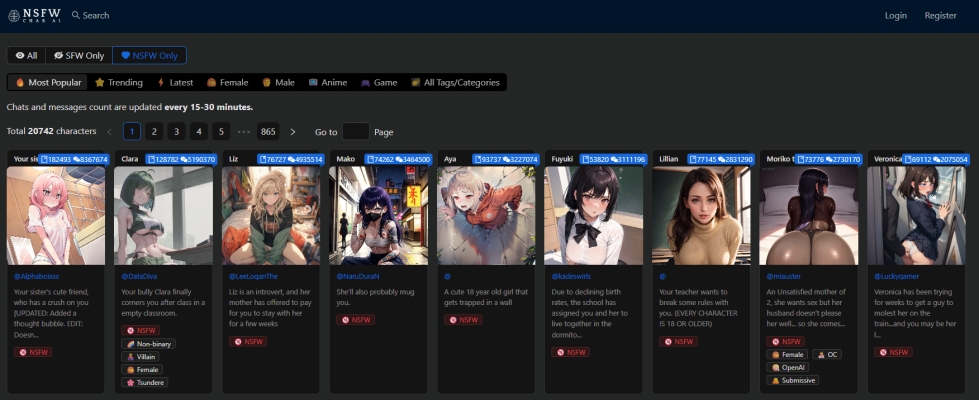The height and width of the screenshot is (400, 979).
Task: Switch to the Most Popular tab
Action: point(48,83)
